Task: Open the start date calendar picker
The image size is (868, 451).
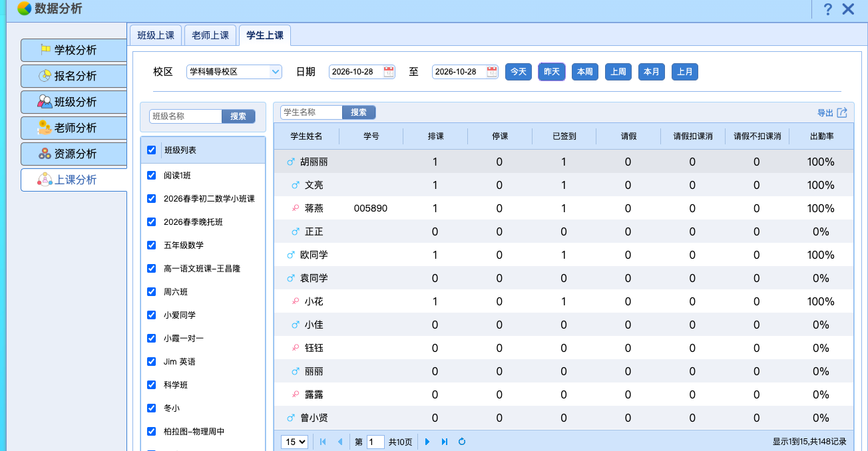Action: pyautogui.click(x=389, y=72)
